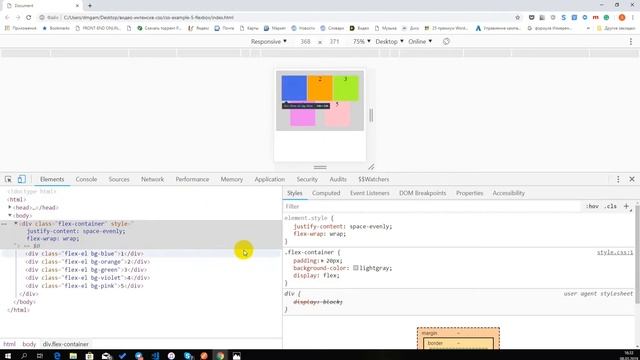640x360 pixels.
Task: Open the Event Listeners tab
Action: click(x=369, y=193)
